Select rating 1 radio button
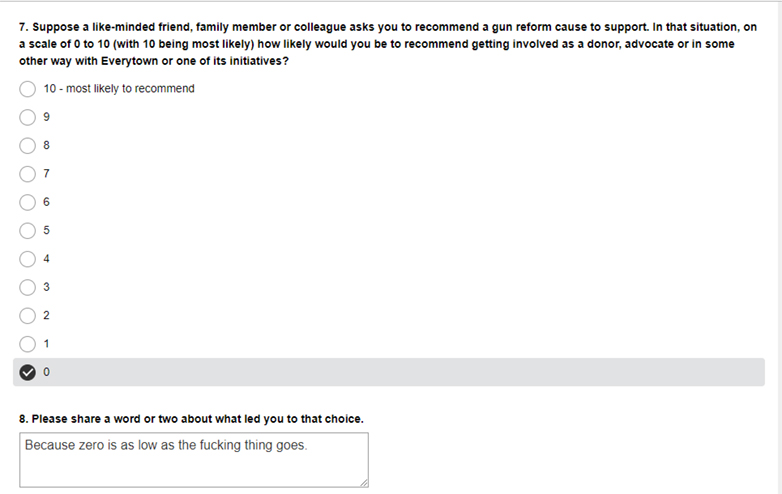Image resolution: width=782 pixels, height=494 pixels. click(27, 344)
